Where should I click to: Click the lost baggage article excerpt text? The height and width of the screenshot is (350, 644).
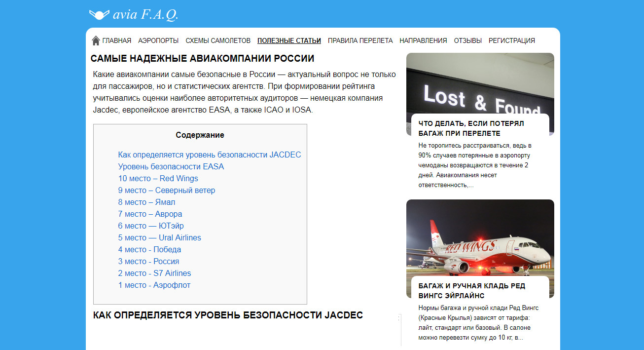point(475,165)
